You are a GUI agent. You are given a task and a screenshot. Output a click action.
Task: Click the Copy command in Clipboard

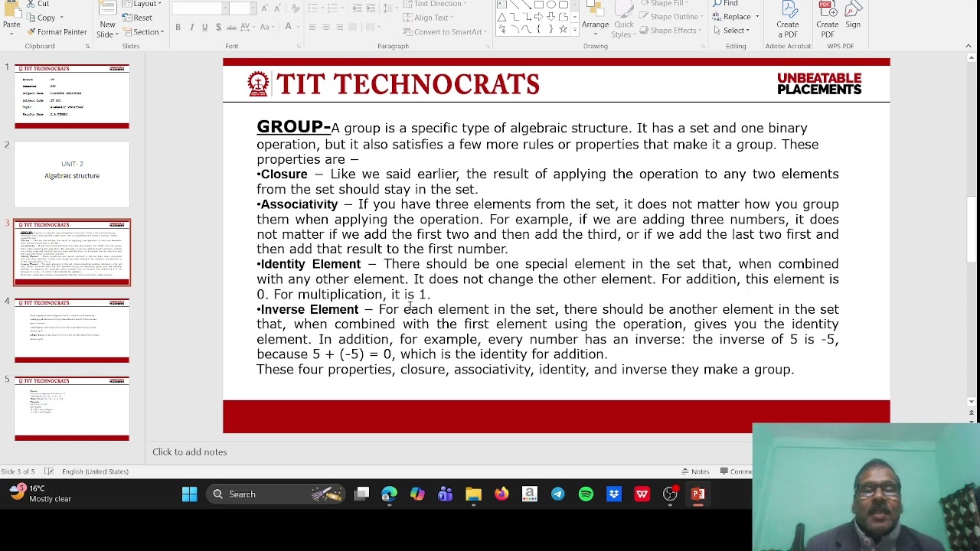click(41, 18)
